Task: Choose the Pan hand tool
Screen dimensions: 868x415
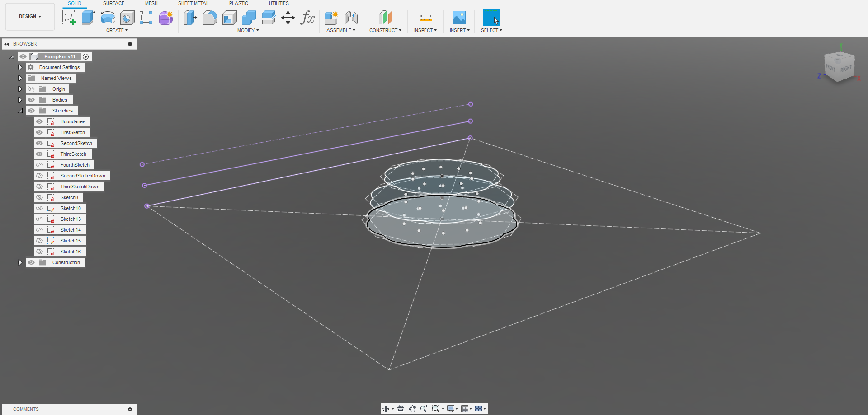Action: [x=412, y=409]
